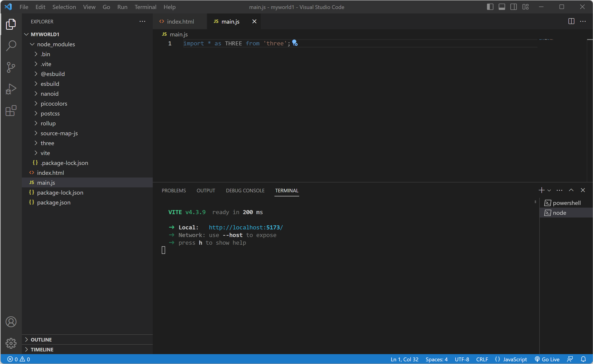Open the Extensions view
The height and width of the screenshot is (364, 593).
pos(11,111)
